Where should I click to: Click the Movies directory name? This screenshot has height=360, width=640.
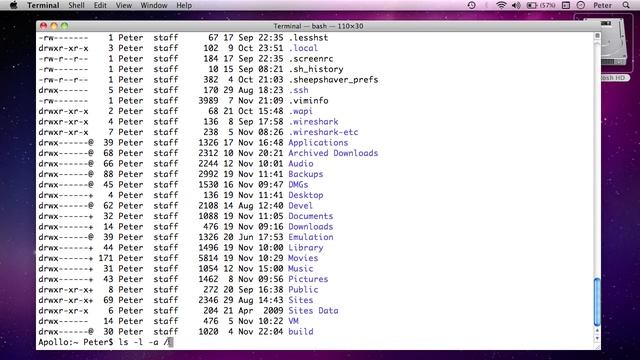coord(303,258)
